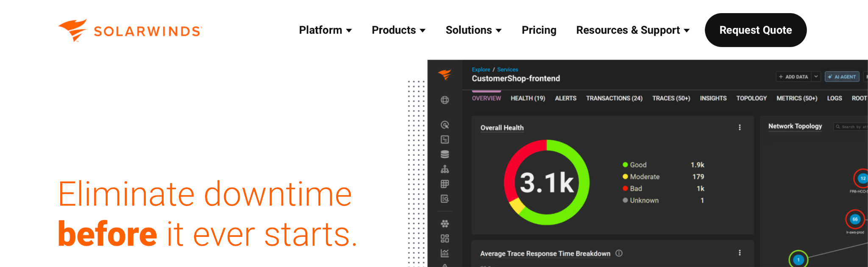Image resolution: width=868 pixels, height=267 pixels.
Task: Click the chart metrics sidebar icon
Action: coord(445,253)
